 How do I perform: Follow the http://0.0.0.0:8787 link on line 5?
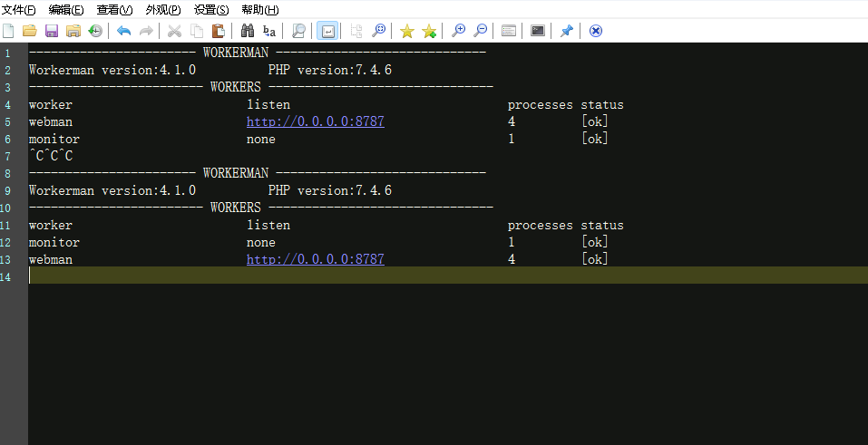(316, 121)
